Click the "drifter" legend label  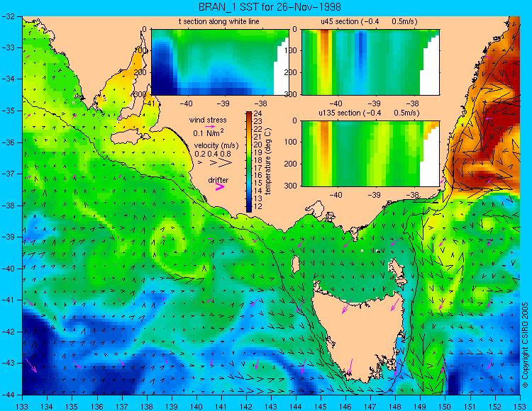(218, 180)
